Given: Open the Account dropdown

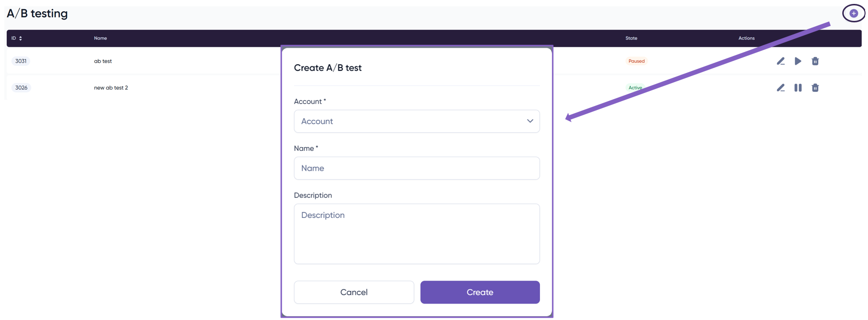Looking at the screenshot, I should click(x=416, y=121).
